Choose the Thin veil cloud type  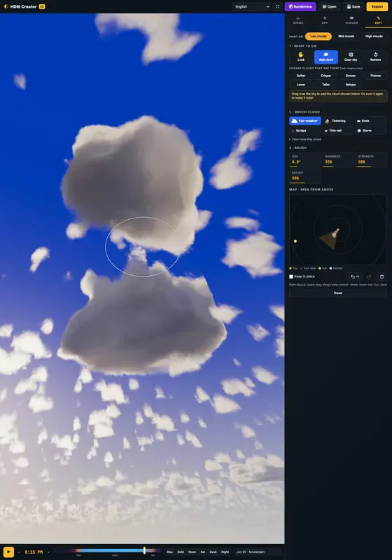(x=337, y=131)
